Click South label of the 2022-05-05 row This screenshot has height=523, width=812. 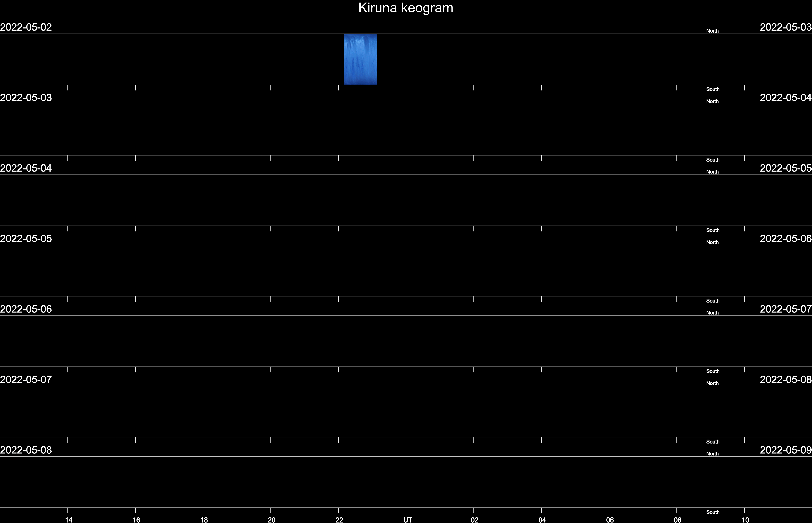click(x=713, y=301)
